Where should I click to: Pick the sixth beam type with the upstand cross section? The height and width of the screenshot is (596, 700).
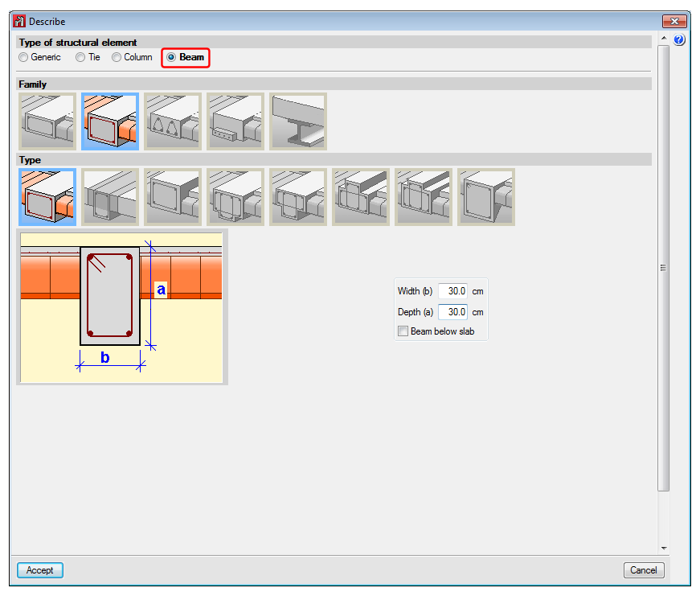[361, 197]
